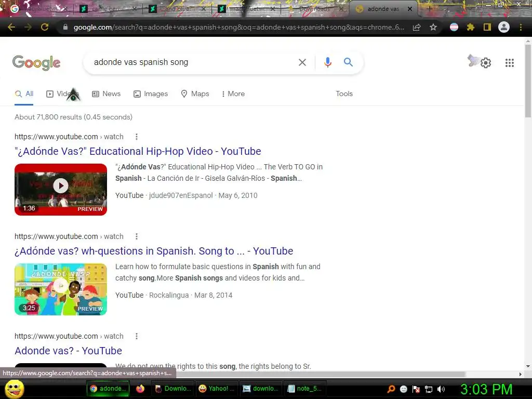Click the search field containing 'adonde vas spanish song'
Image resolution: width=532 pixels, height=399 pixels.
click(x=192, y=62)
